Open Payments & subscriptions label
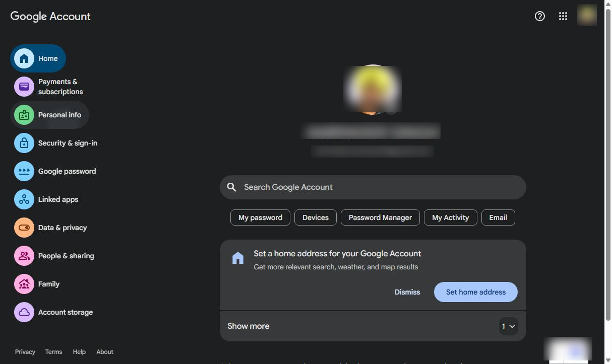This screenshot has width=612, height=364. click(60, 87)
